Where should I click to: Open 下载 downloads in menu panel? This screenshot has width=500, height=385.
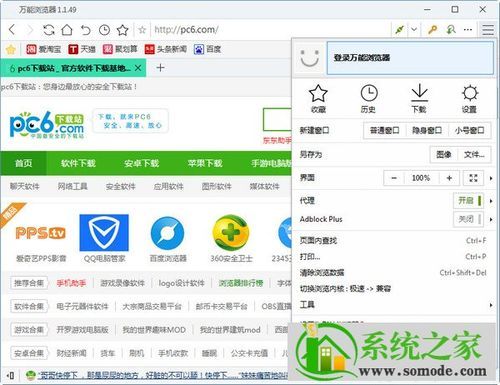[419, 99]
